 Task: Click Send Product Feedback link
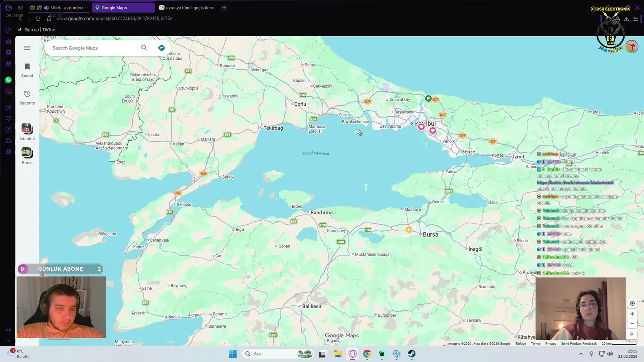coord(579,344)
